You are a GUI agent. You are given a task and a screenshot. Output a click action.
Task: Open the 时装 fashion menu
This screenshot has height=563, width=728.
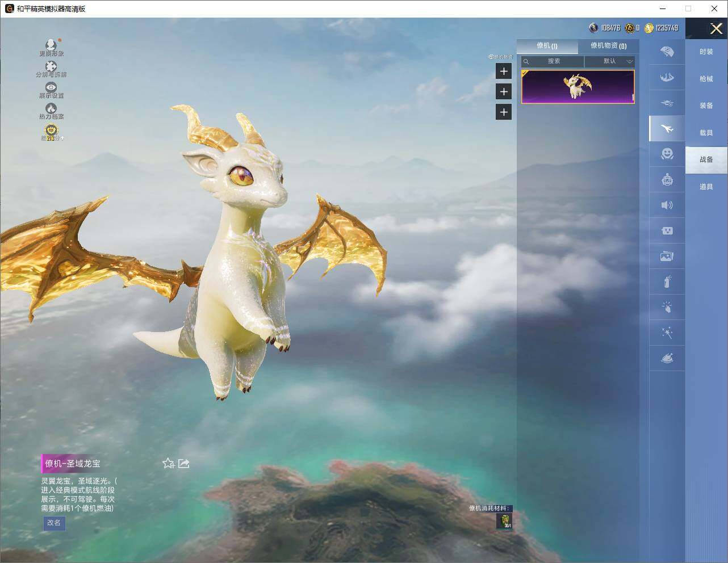pyautogui.click(x=706, y=52)
